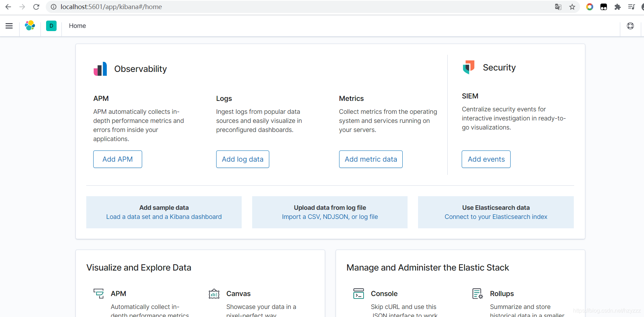Open Import a CSV, NDJSON, or log file
This screenshot has height=317, width=644.
330,217
